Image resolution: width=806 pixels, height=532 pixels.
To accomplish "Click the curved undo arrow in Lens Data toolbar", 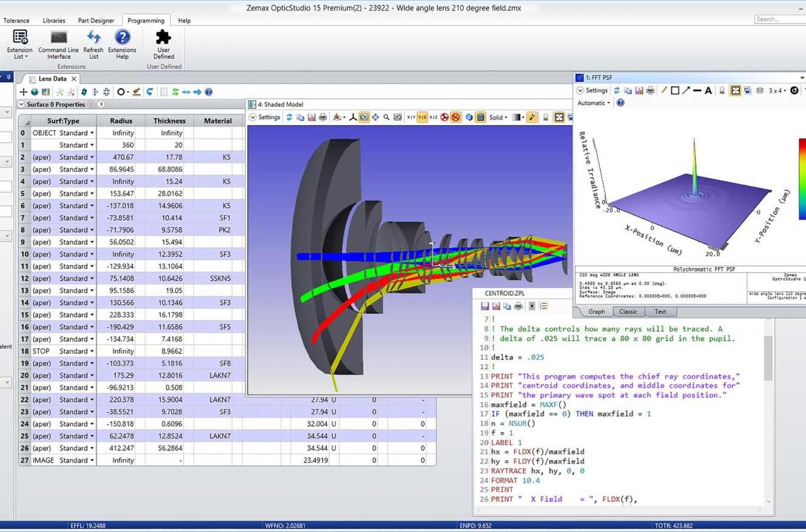I will pos(150,92).
